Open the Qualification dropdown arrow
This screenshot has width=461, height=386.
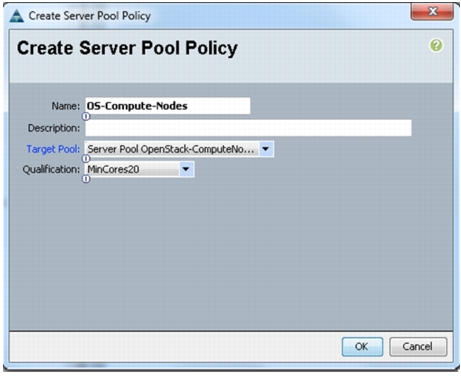click(x=186, y=169)
